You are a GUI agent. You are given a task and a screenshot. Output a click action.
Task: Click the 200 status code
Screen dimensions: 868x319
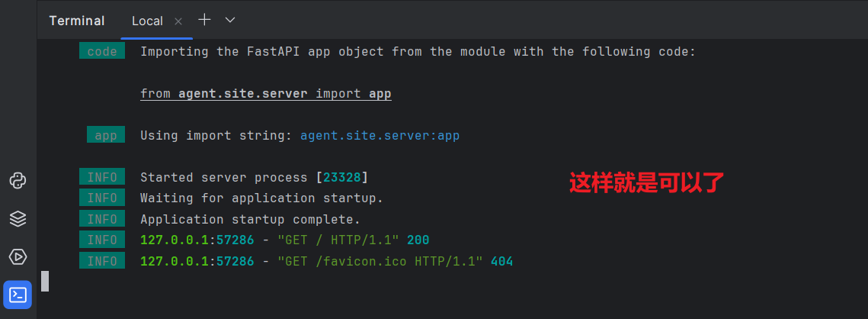[418, 240]
